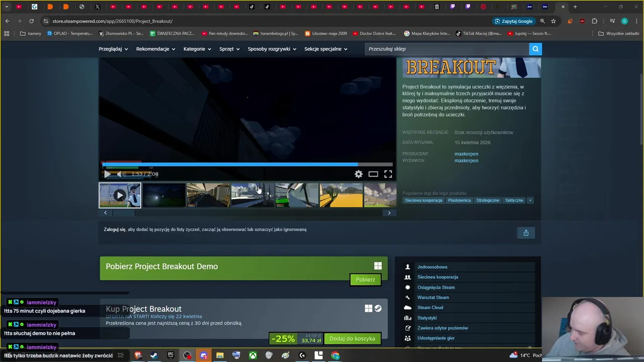The image size is (644, 362).
Task: Open Chrome from the taskbar
Action: click(335, 355)
